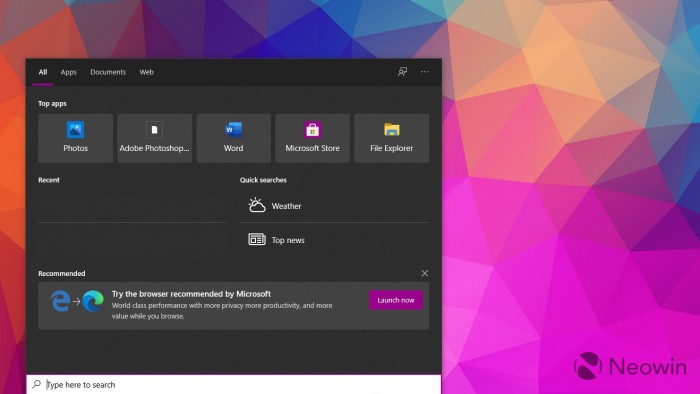
Task: Open the Photos app tile
Action: [x=75, y=138]
